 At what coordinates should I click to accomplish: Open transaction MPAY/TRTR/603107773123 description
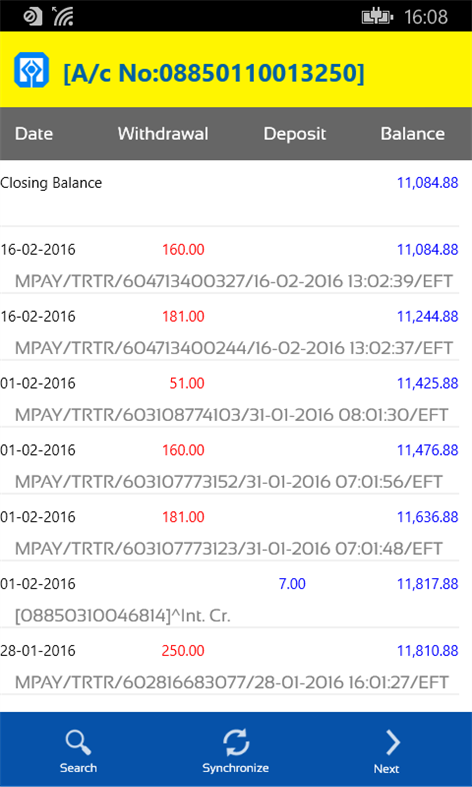pyautogui.click(x=228, y=548)
